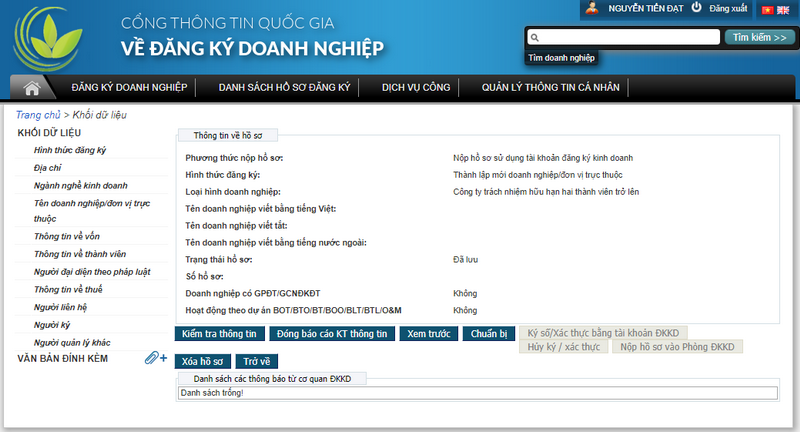The width and height of the screenshot is (800, 432).
Task: Click the Danh sách các thông báo từ cơ quan ĐKKD title
Action: click(272, 379)
